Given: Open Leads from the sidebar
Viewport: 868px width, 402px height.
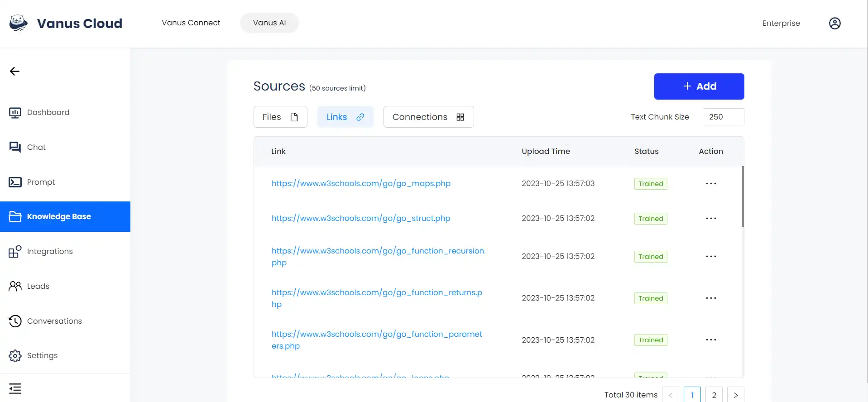Looking at the screenshot, I should 65,286.
